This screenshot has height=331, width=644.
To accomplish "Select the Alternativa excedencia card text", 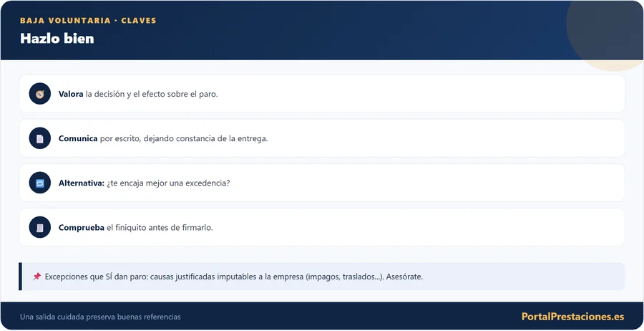I will [144, 183].
